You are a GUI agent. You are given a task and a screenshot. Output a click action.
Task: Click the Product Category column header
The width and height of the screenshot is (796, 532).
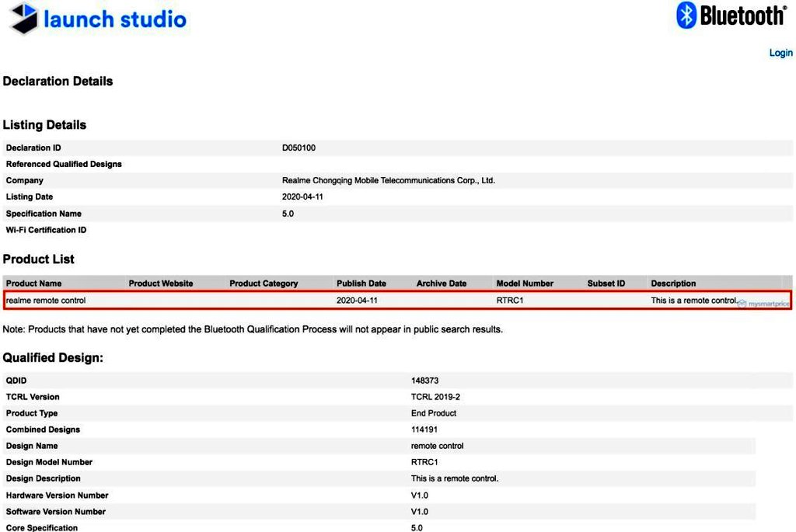264,283
